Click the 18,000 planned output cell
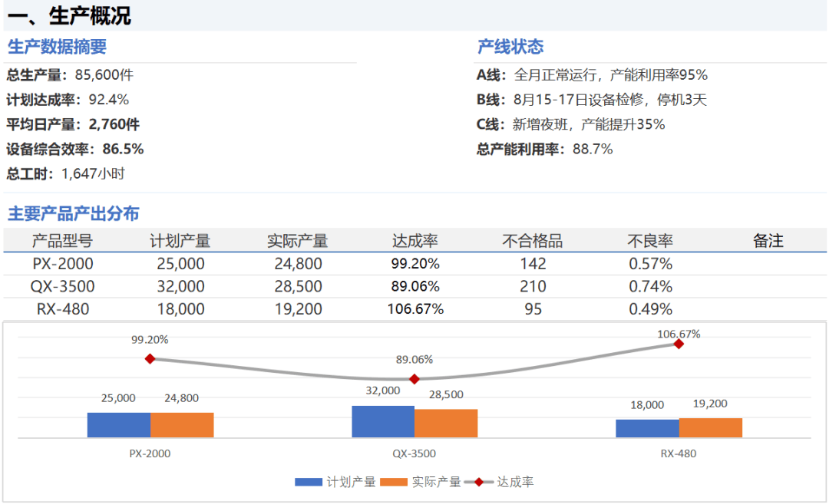This screenshot has height=504, width=829. [180, 309]
